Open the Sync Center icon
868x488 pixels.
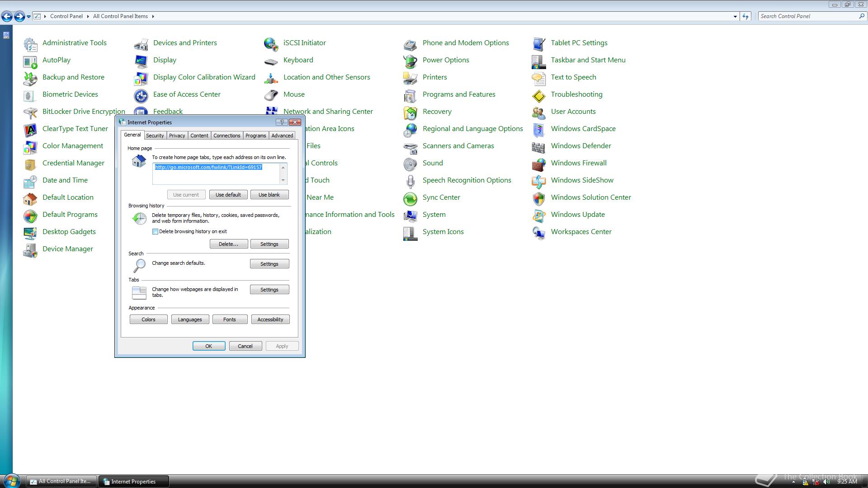(410, 198)
